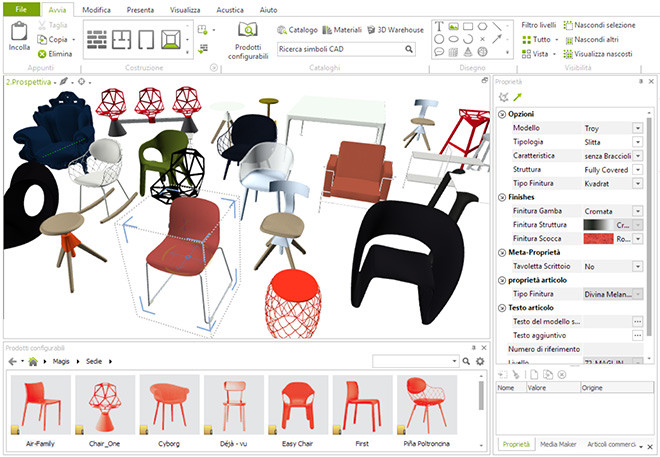Click the Copia copy icon
660x457 pixels.
(42, 40)
